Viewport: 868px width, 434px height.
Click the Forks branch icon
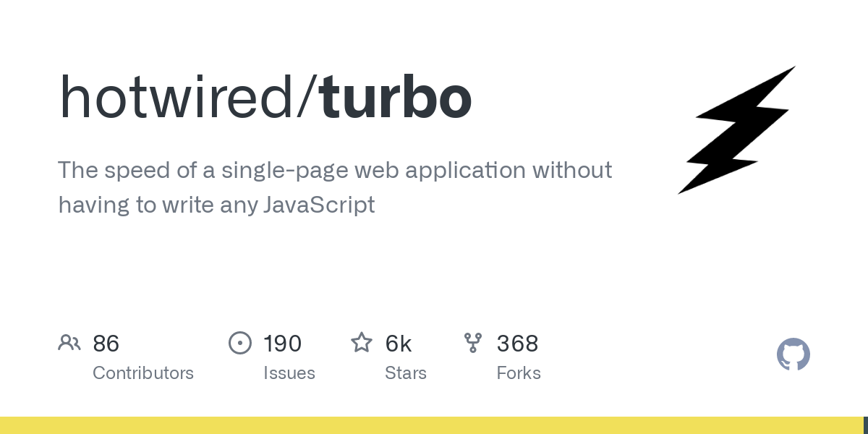point(473,343)
